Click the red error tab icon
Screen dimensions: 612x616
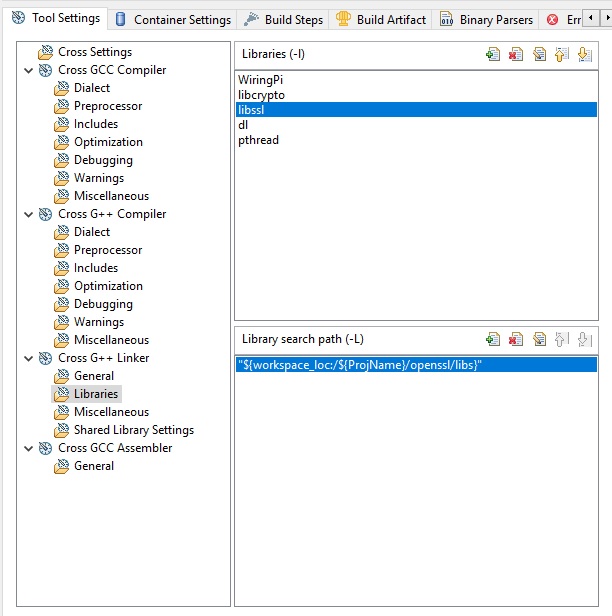tap(552, 19)
